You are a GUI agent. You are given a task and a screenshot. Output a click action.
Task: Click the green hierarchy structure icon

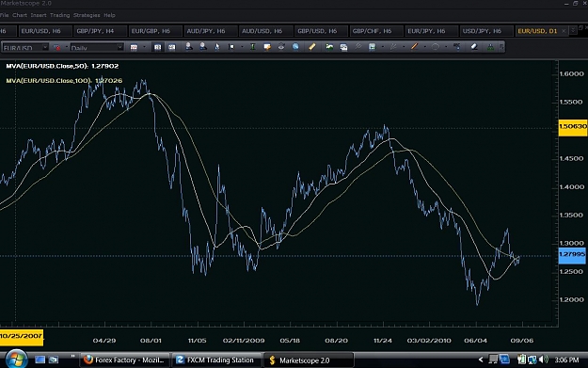[490, 47]
